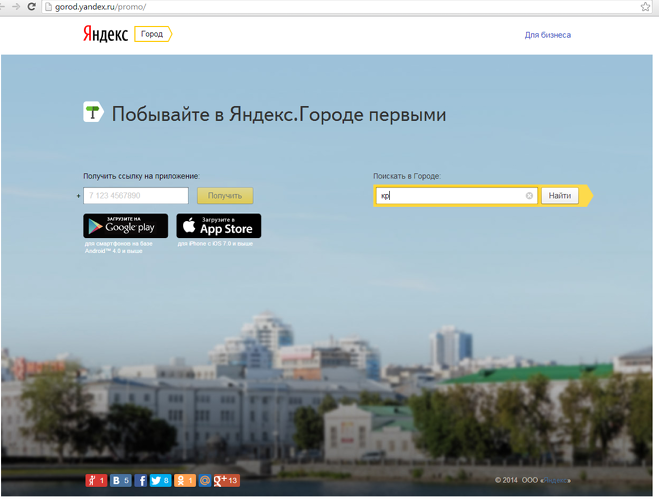Screen dimensions: 659x499
Task: Share via the Mail.ru @ icon
Action: coord(205,481)
